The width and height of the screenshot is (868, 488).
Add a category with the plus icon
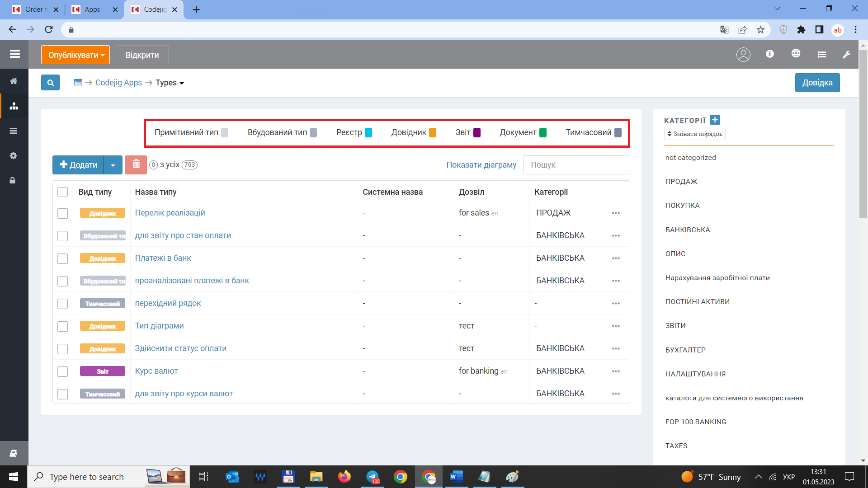tap(715, 120)
